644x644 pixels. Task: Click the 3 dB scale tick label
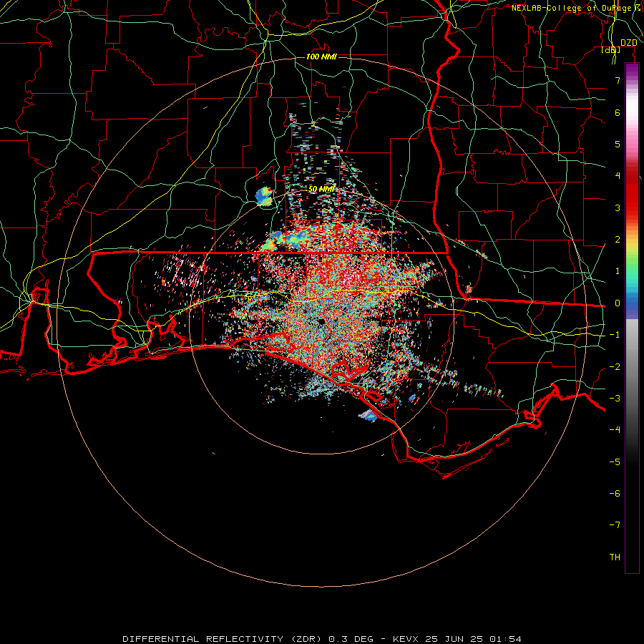(618, 208)
